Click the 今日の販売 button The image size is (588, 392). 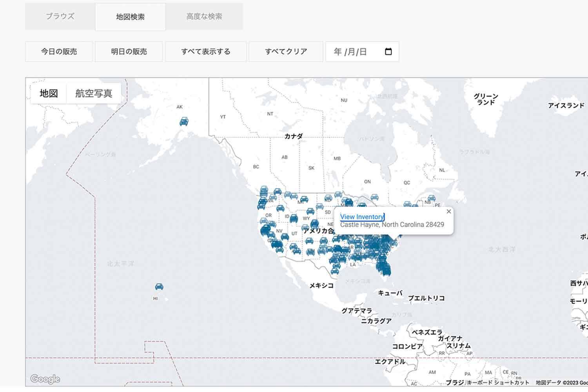pos(59,52)
